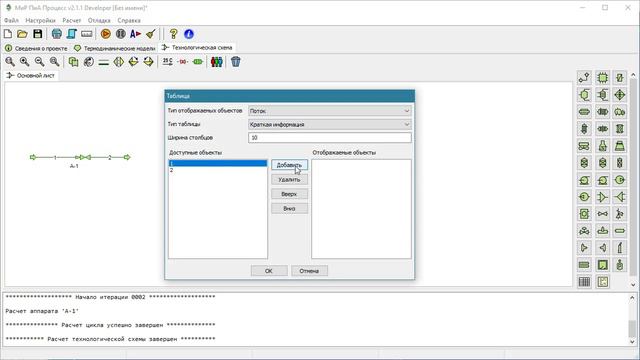Image resolution: width=640 pixels, height=360 pixels.
Task: Select the stream connector tool in the palette
Action: [x=584, y=78]
